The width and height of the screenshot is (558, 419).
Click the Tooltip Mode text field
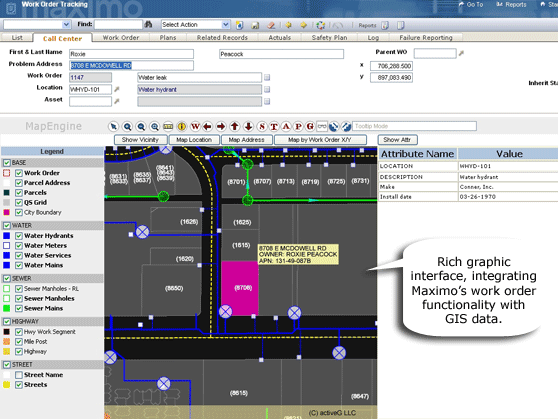point(414,126)
